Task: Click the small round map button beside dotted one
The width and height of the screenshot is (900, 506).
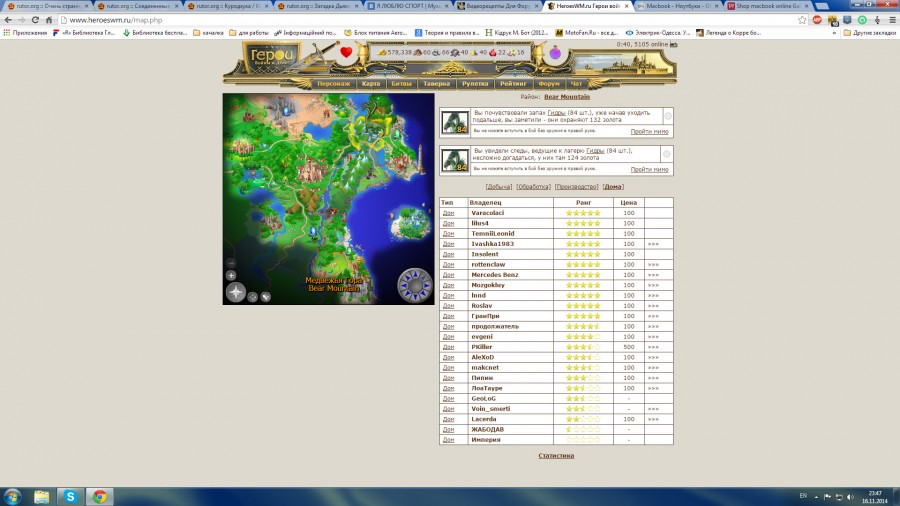Action: pyautogui.click(x=265, y=297)
